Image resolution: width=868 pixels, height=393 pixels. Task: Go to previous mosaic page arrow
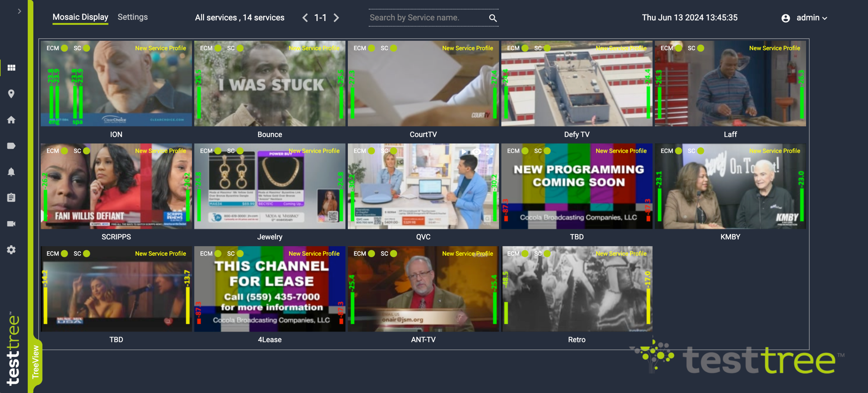point(305,18)
